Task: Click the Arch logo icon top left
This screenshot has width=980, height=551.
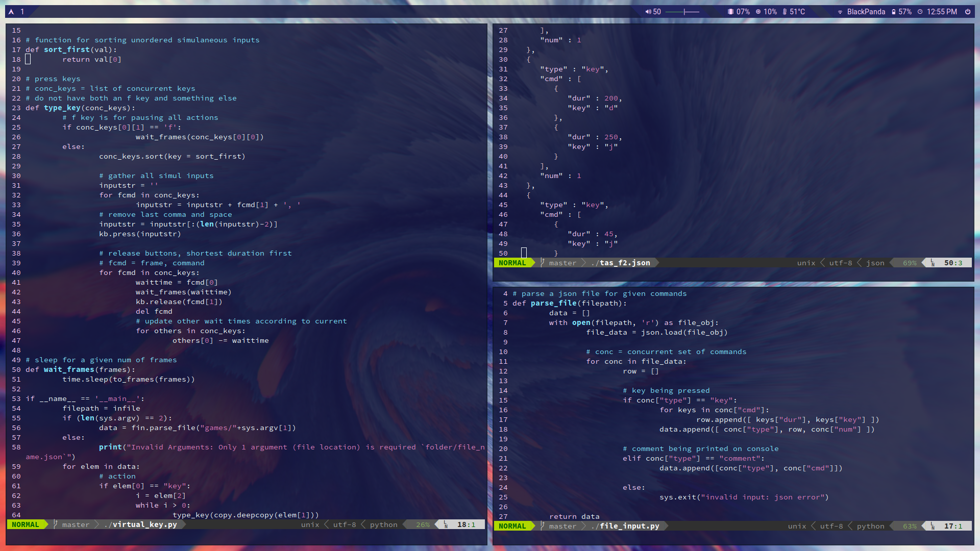Action: click(x=11, y=12)
